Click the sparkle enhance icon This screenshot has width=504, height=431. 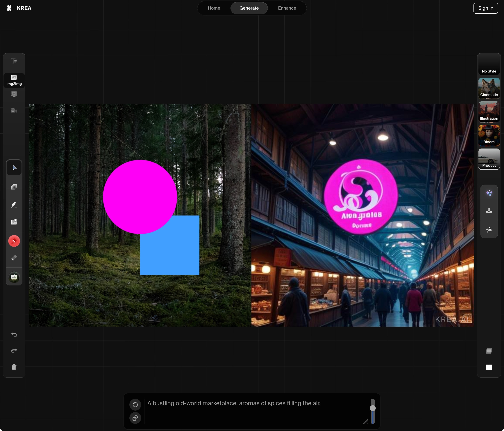point(489,193)
